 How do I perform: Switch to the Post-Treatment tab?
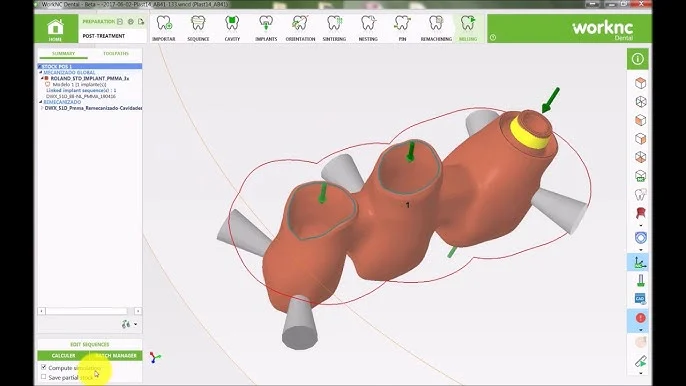point(104,36)
